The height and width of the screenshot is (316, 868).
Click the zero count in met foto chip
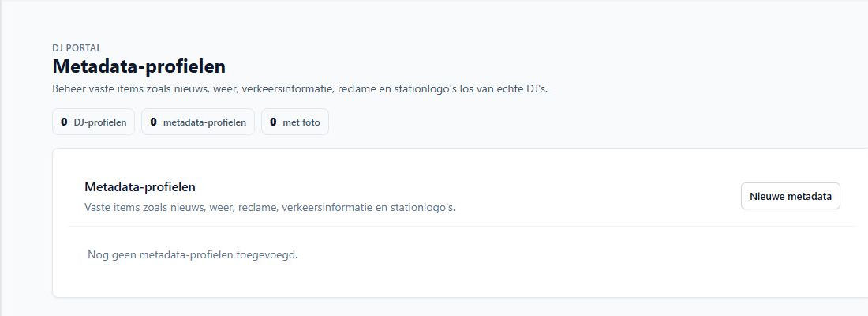pos(273,122)
